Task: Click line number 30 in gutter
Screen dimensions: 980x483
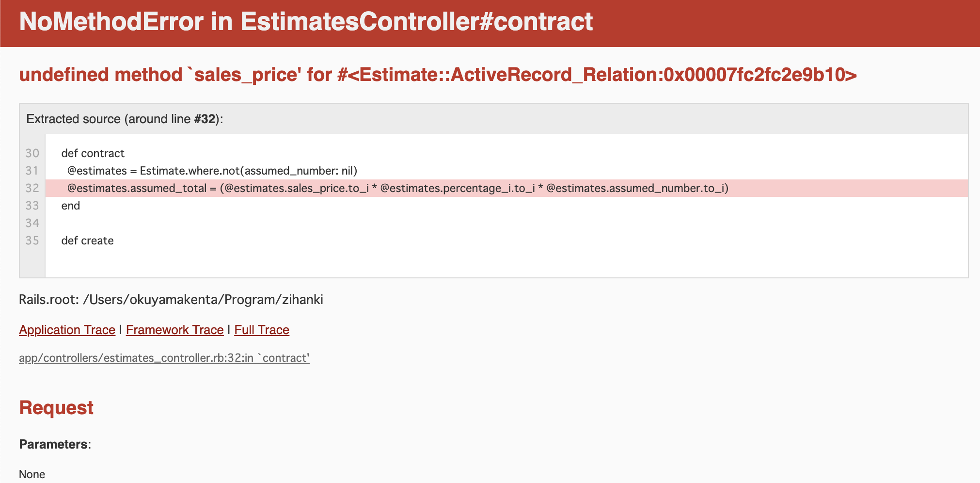Action: coord(32,153)
